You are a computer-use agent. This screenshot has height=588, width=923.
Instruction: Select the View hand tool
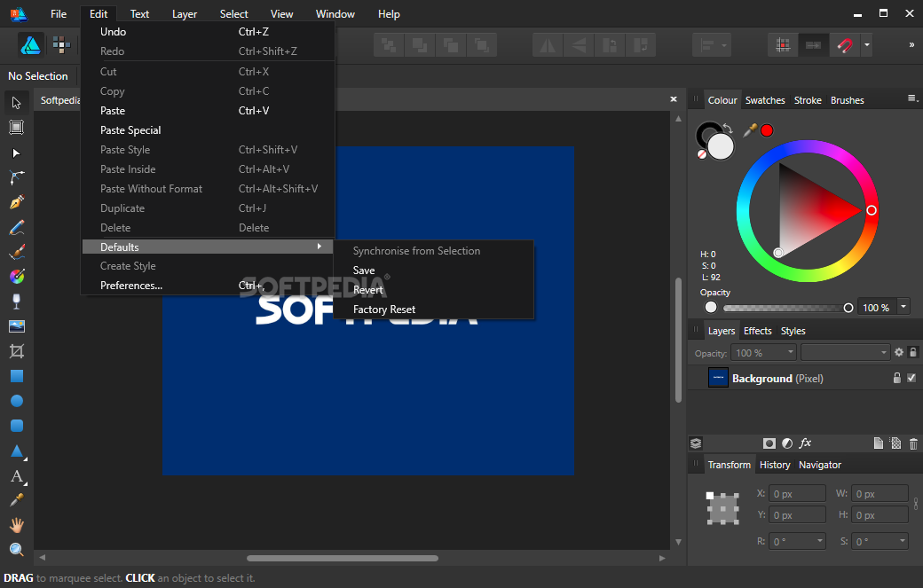pyautogui.click(x=17, y=525)
